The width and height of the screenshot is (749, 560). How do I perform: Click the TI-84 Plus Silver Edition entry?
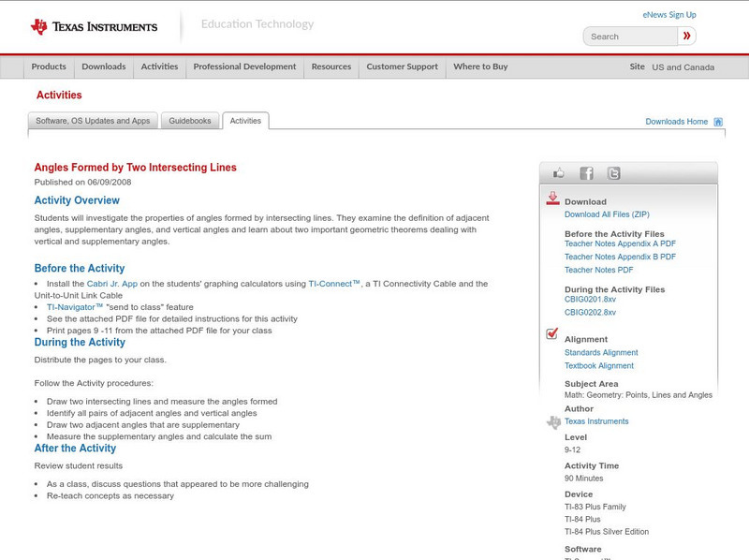[607, 531]
